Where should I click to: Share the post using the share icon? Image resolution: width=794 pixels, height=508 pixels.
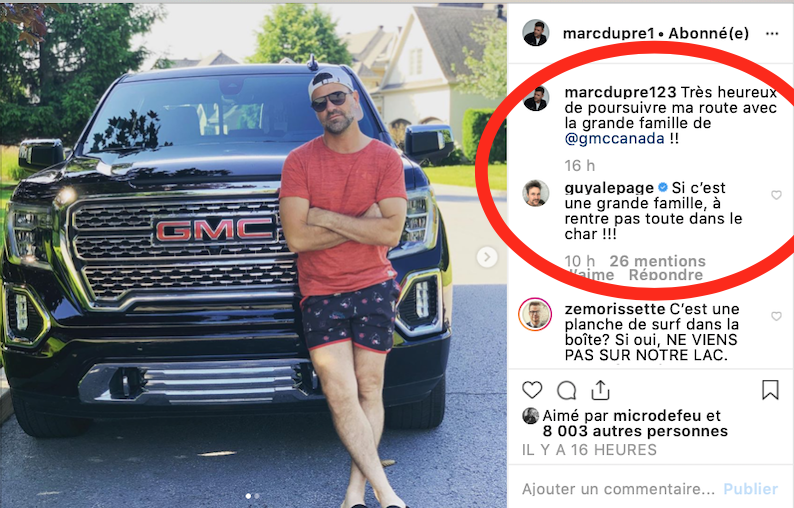[600, 389]
